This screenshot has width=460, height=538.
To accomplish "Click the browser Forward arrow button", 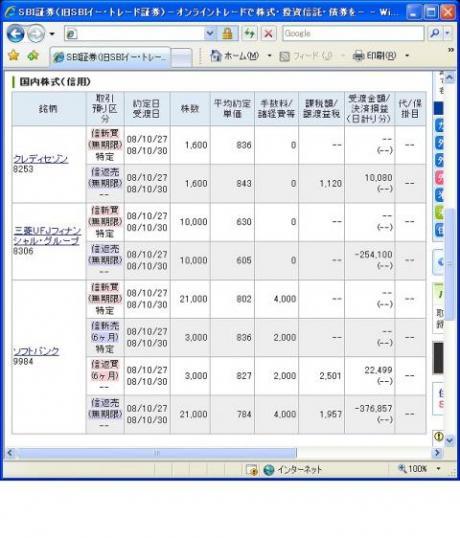I will tap(36, 34).
